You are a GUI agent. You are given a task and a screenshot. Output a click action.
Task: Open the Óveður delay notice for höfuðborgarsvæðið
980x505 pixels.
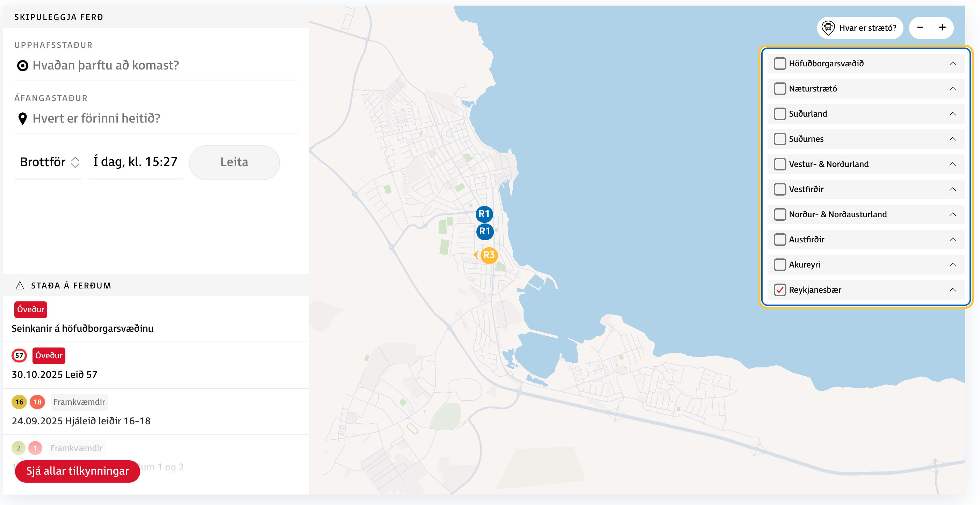tap(82, 328)
